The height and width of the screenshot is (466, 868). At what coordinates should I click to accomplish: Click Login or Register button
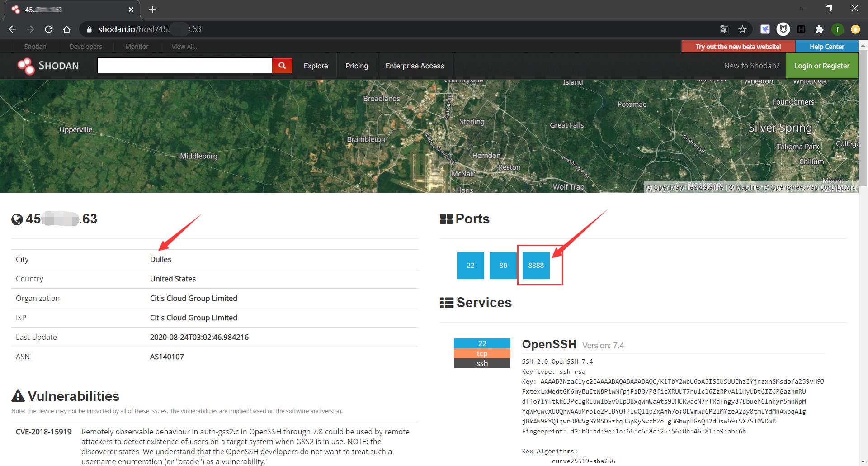point(821,66)
